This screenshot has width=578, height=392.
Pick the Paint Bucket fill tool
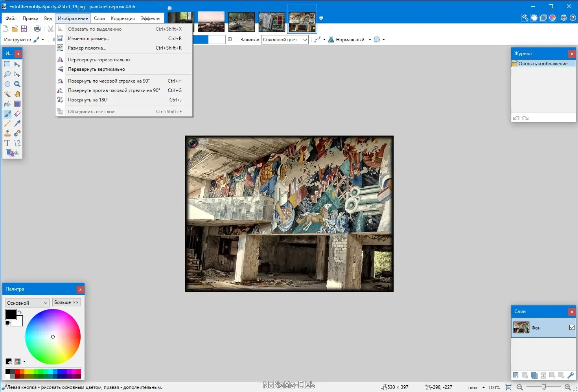[7, 104]
